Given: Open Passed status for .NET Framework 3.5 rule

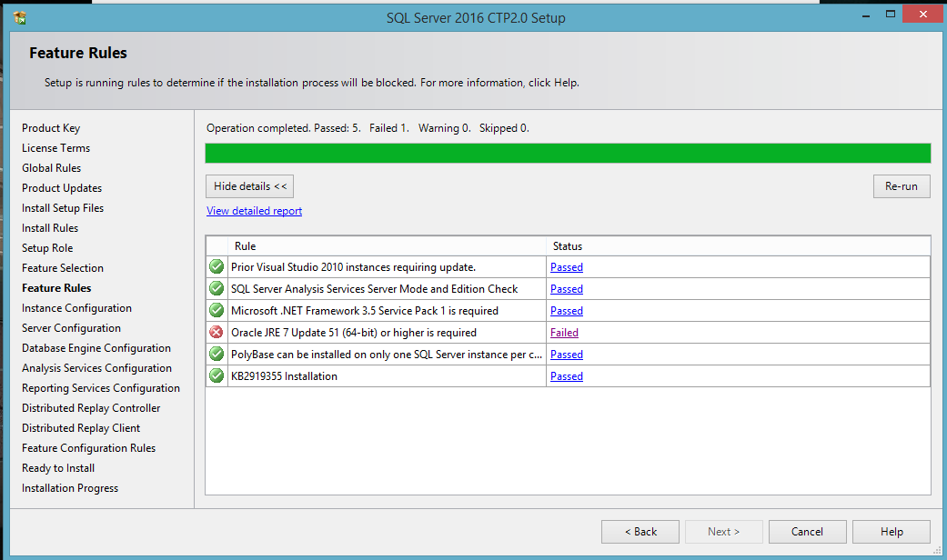Looking at the screenshot, I should (x=567, y=310).
